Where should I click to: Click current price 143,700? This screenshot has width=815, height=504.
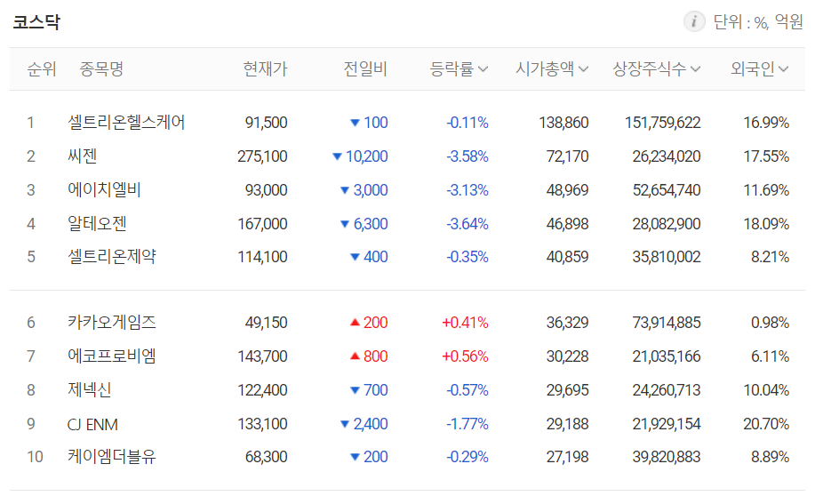point(262,356)
